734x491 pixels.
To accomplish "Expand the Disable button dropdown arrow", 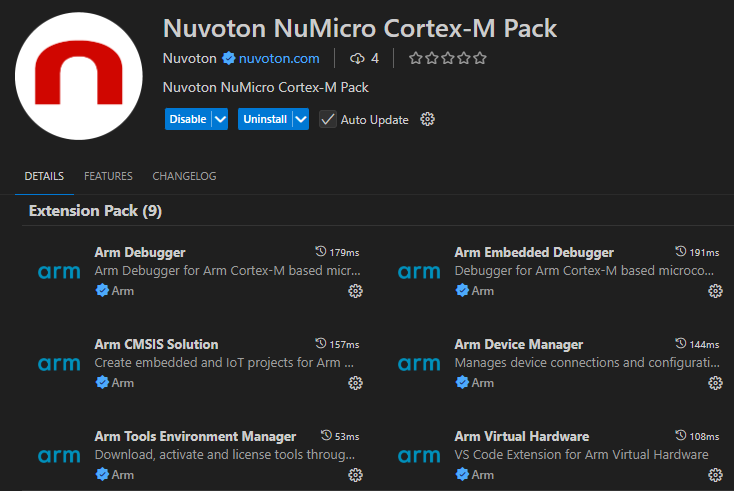I will (x=220, y=119).
